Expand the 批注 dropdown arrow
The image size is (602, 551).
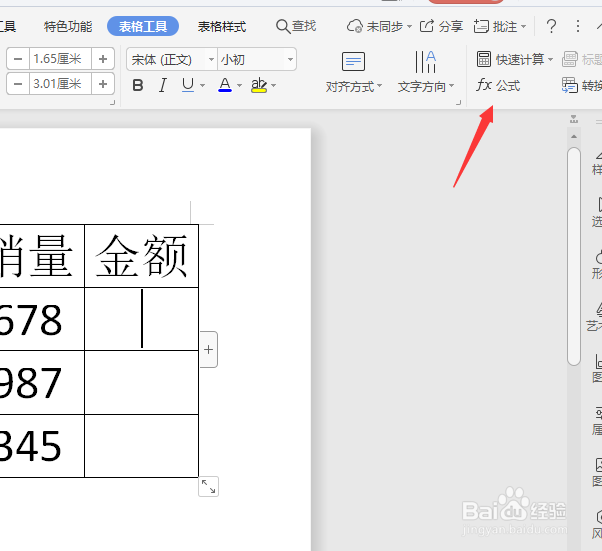(523, 26)
